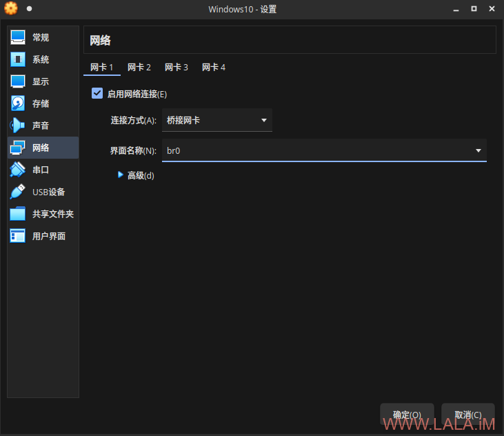Viewport: 504px width, 436px height.
Task: Click the 常规 label in sidebar
Action: tap(41, 38)
